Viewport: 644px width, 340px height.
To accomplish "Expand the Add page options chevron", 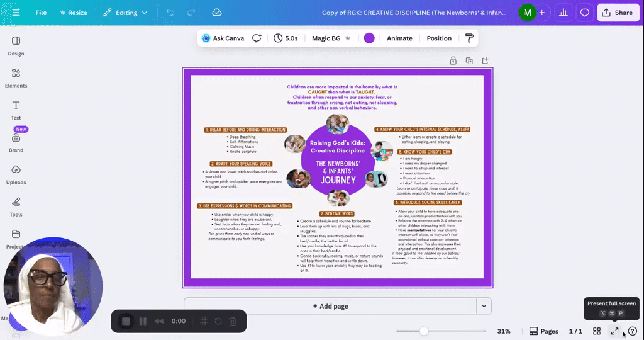I will (x=484, y=306).
